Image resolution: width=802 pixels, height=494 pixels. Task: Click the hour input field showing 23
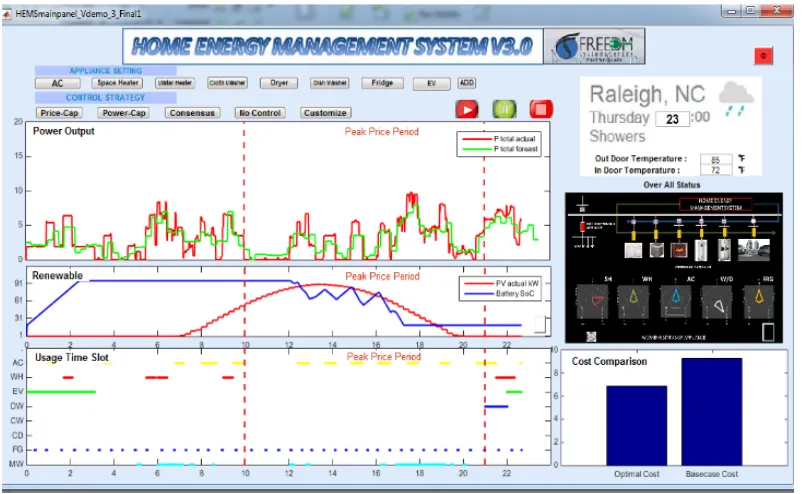tap(672, 119)
